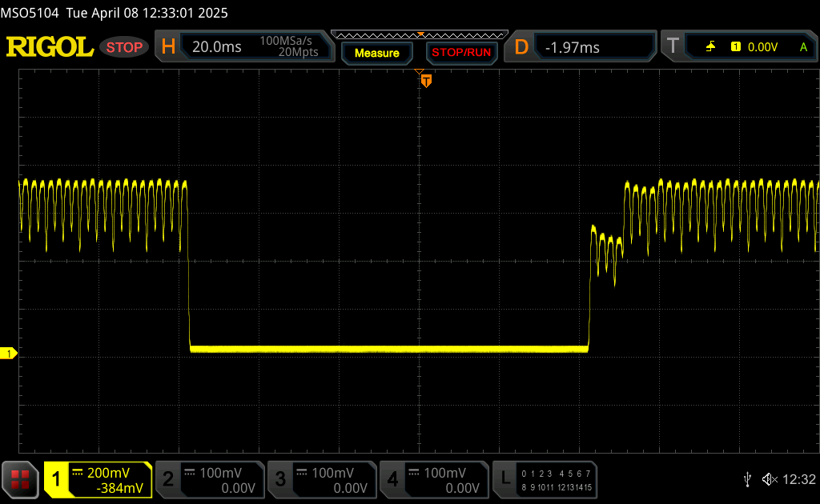
Task: Select the yellow trigger source 1 badge
Action: [735, 47]
